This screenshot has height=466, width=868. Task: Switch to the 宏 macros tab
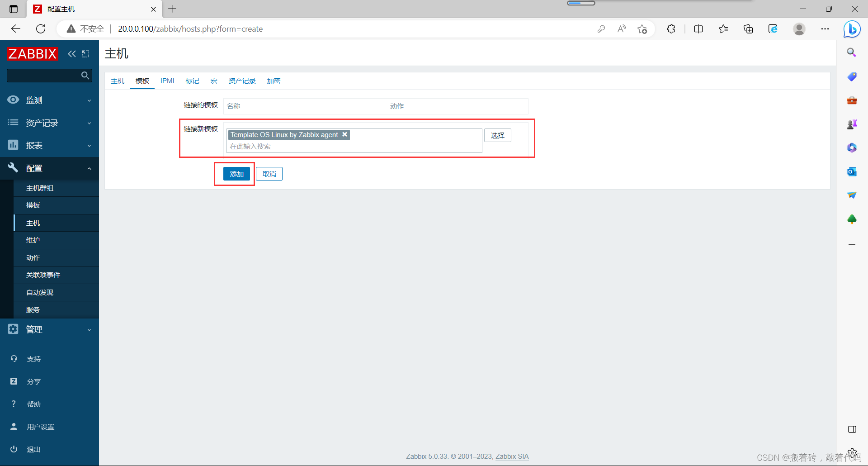click(x=214, y=81)
